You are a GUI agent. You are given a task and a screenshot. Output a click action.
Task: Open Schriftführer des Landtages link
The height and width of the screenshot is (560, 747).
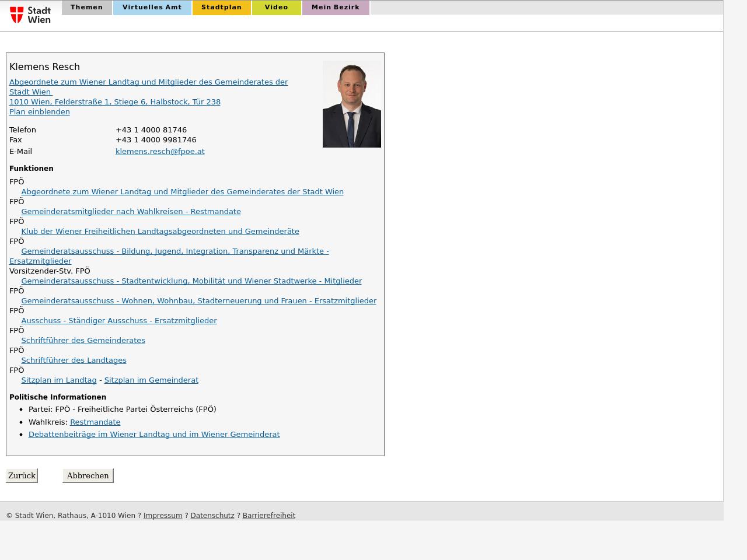[x=74, y=360]
